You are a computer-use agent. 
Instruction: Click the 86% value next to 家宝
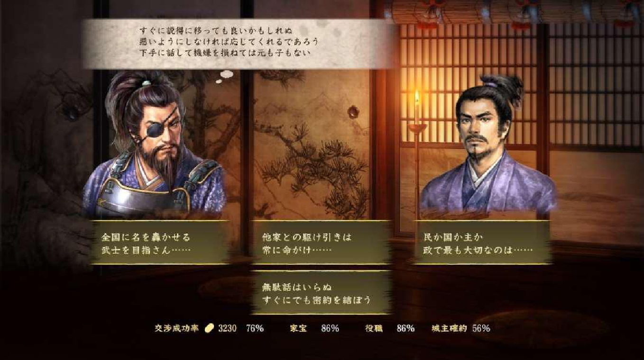pos(330,328)
